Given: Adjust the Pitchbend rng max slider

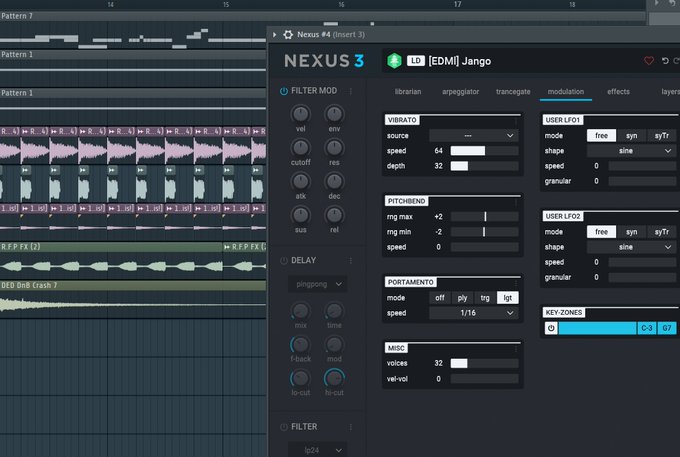Looking at the screenshot, I should pyautogui.click(x=484, y=217).
